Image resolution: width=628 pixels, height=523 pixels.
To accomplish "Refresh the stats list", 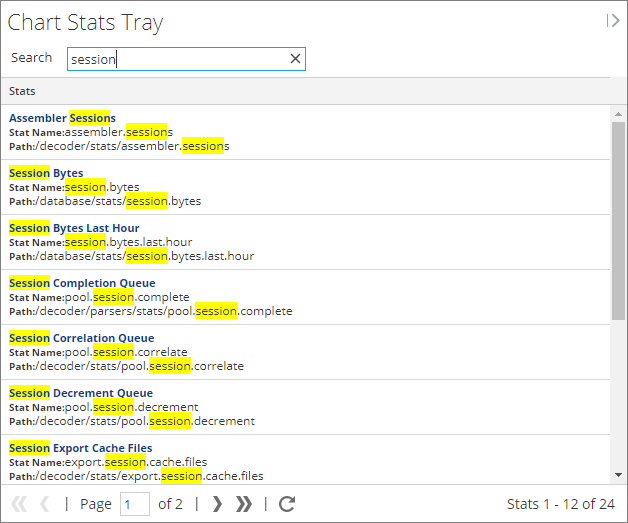I will coord(287,504).
